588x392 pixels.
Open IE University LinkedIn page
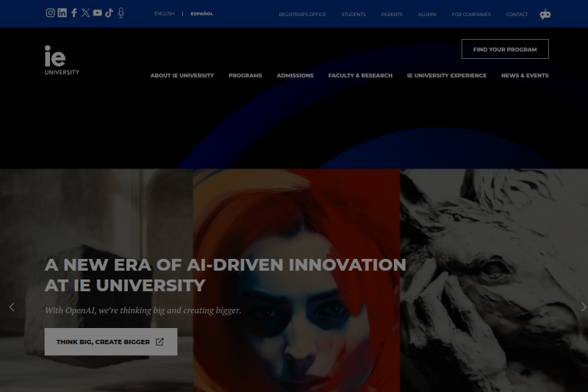coord(62,13)
